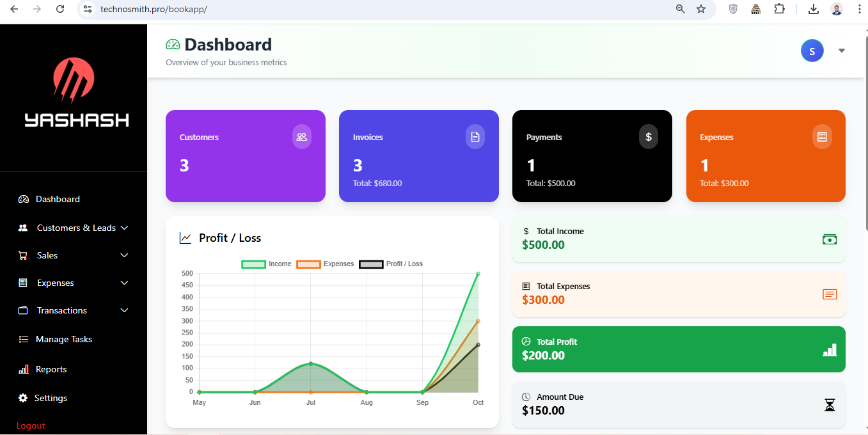Toggle the Income series in chart legend
Image resolution: width=868 pixels, height=435 pixels.
266,264
